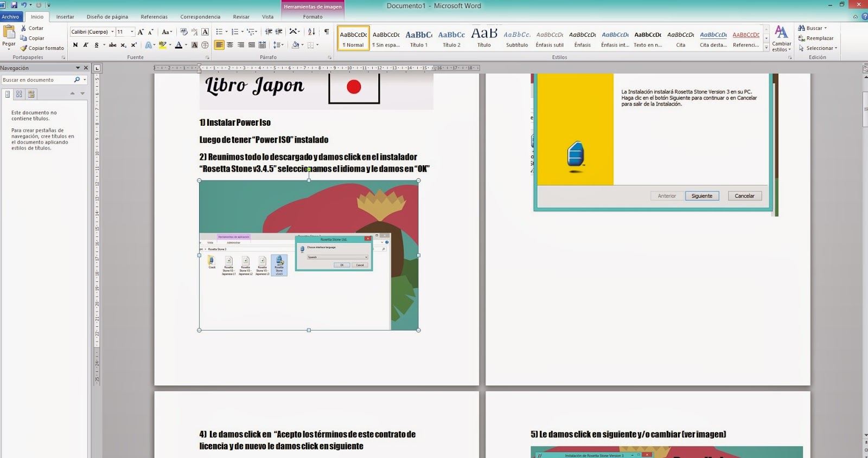The width and height of the screenshot is (868, 458).
Task: Click the multilevel list icon
Action: tap(252, 32)
